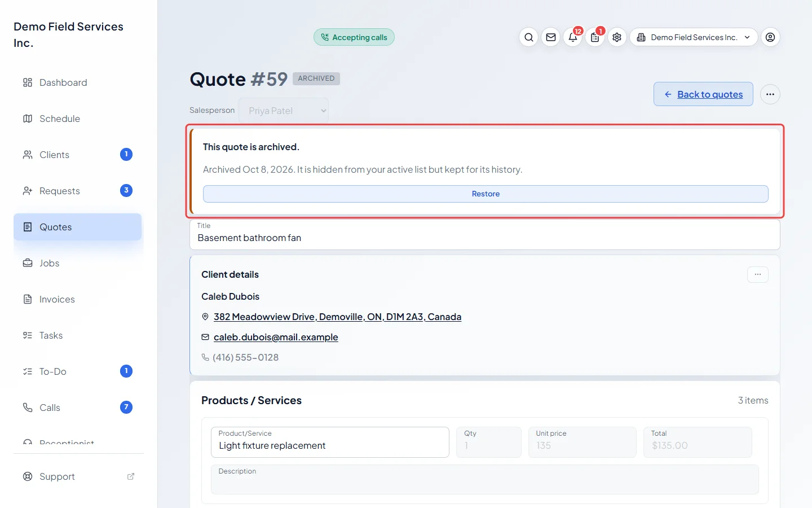
Task: Open the settings gear icon
Action: (x=617, y=37)
